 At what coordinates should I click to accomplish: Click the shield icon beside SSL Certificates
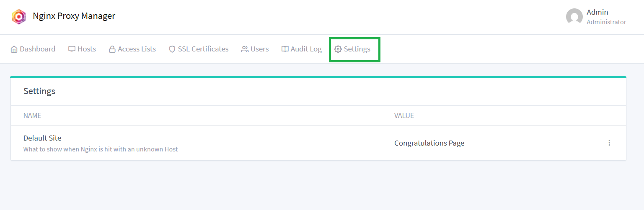coord(172,49)
